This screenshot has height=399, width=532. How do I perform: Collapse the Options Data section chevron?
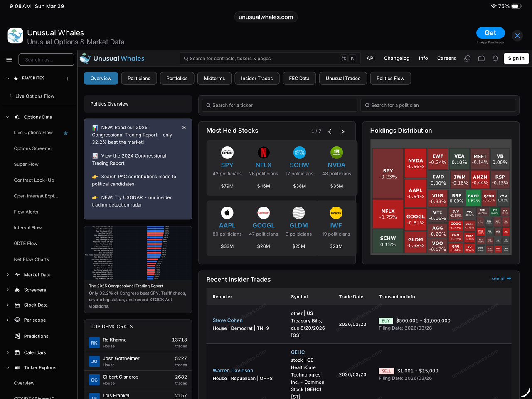7,117
